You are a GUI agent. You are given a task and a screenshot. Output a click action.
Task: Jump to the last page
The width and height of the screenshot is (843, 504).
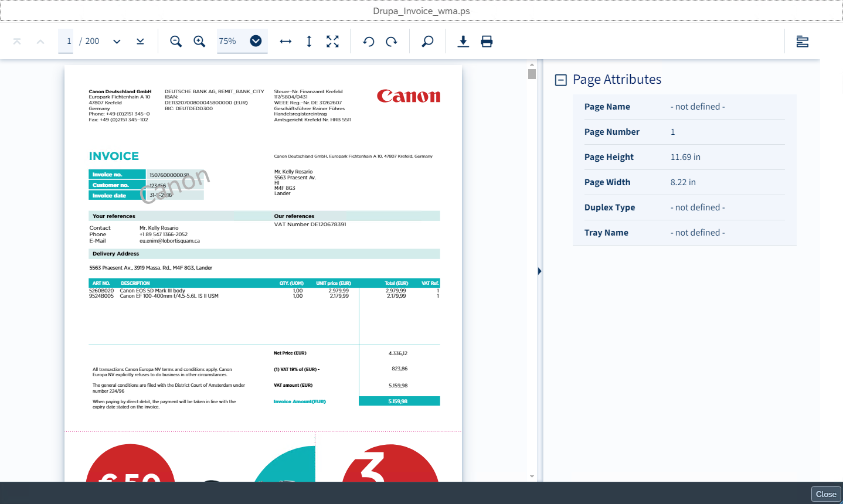[140, 41]
